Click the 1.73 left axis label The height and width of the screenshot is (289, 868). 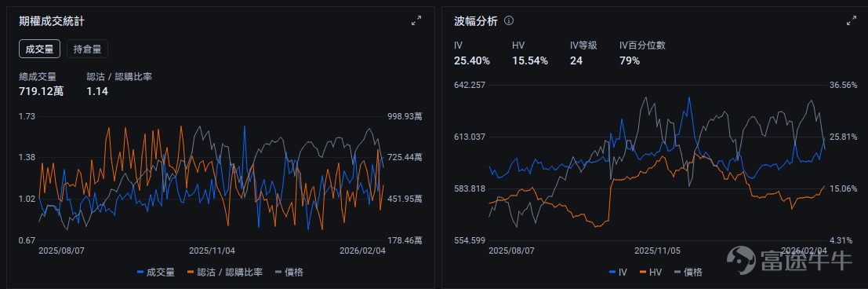coord(27,116)
